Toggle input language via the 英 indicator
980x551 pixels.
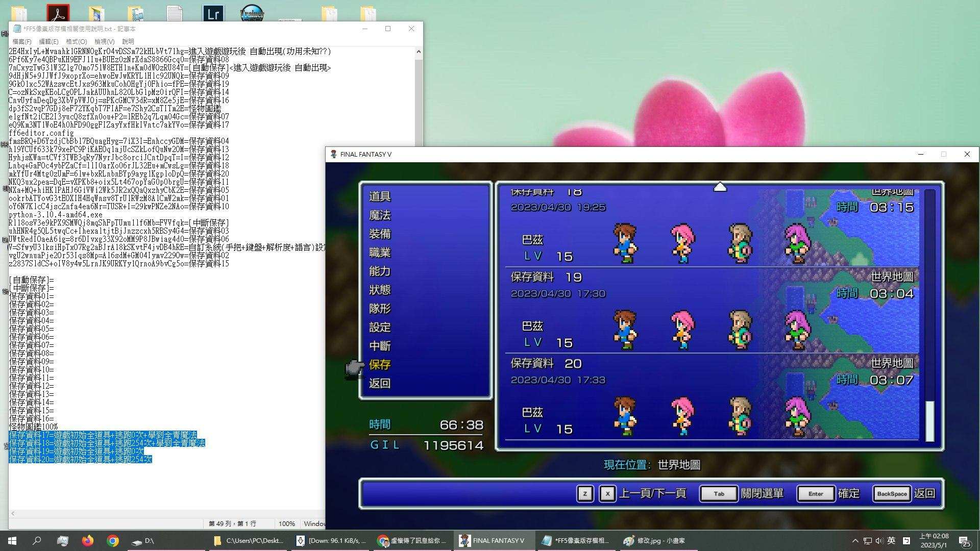tap(891, 541)
